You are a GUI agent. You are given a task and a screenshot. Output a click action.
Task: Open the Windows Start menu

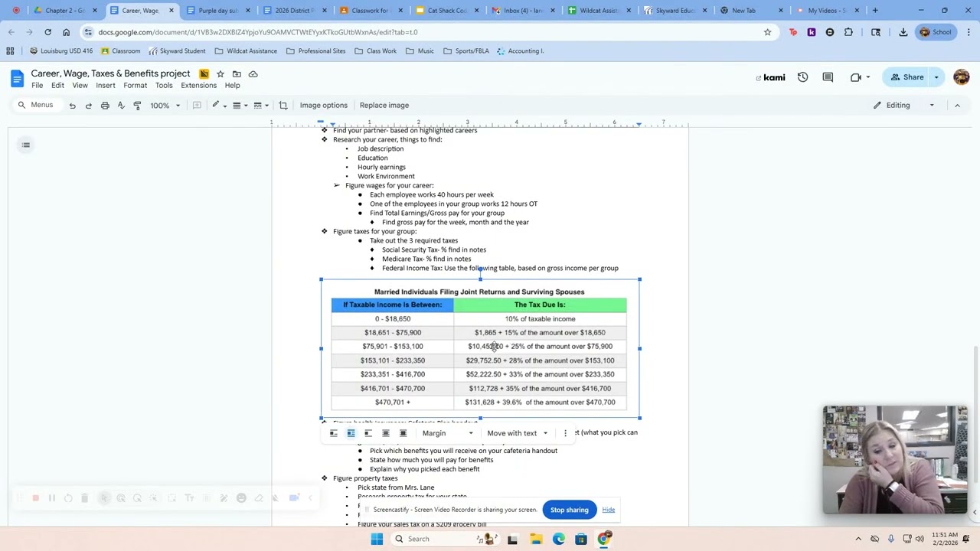click(377, 539)
